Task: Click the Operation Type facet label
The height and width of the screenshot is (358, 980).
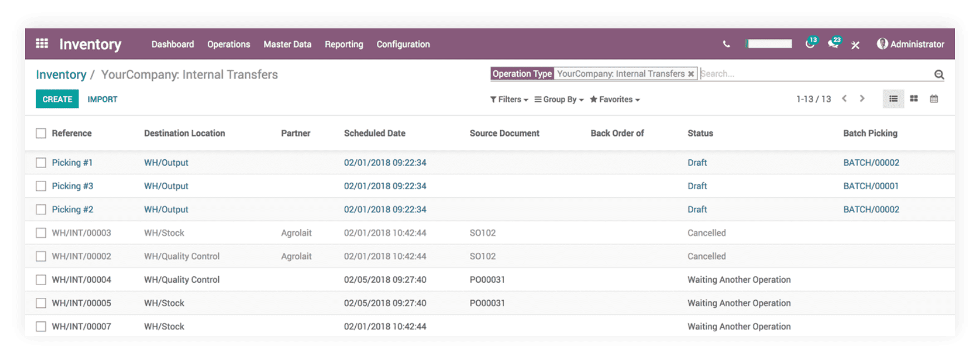Action: click(522, 73)
